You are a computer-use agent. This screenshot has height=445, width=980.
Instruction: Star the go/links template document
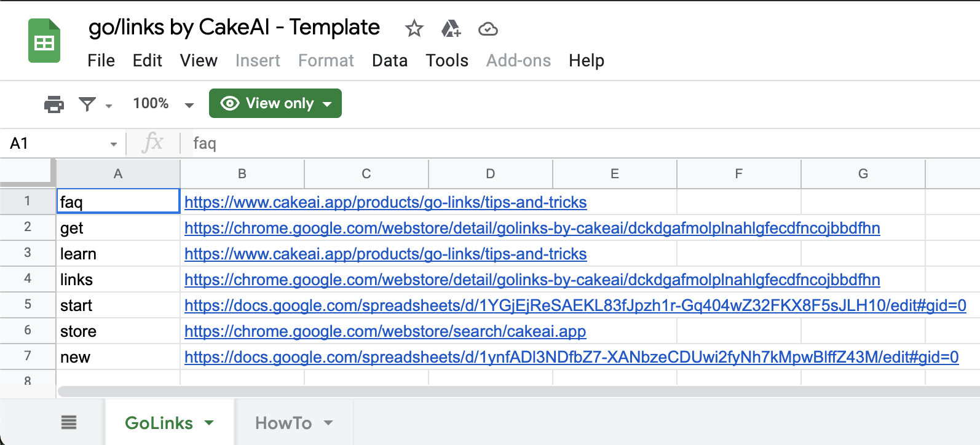414,28
